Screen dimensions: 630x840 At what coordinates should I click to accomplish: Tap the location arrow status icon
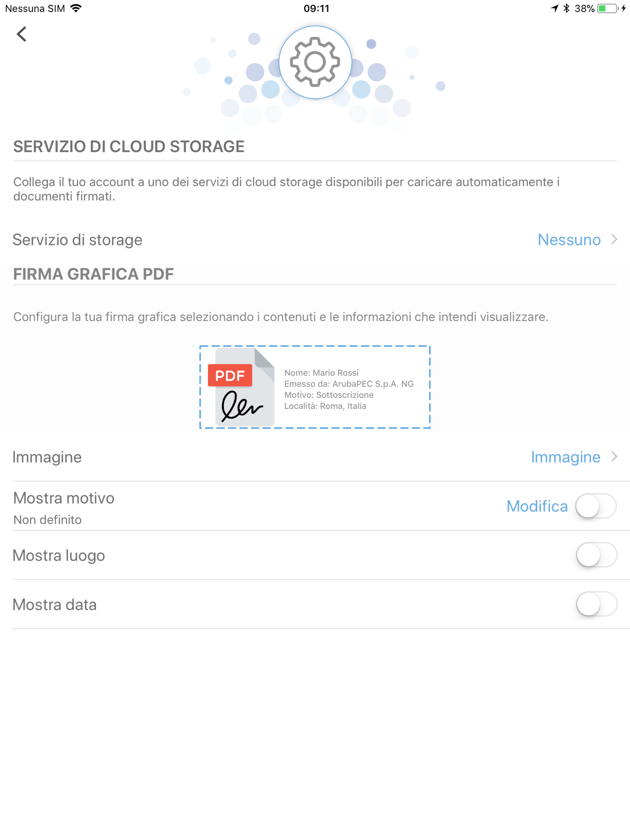(x=555, y=8)
